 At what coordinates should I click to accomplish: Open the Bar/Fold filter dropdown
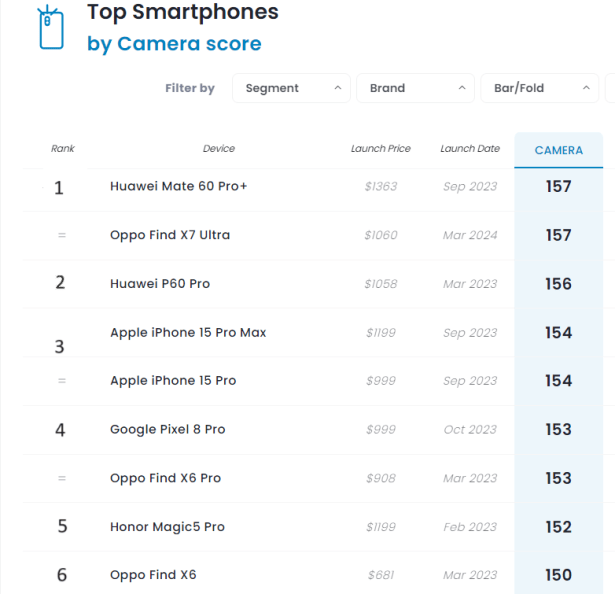tap(539, 88)
